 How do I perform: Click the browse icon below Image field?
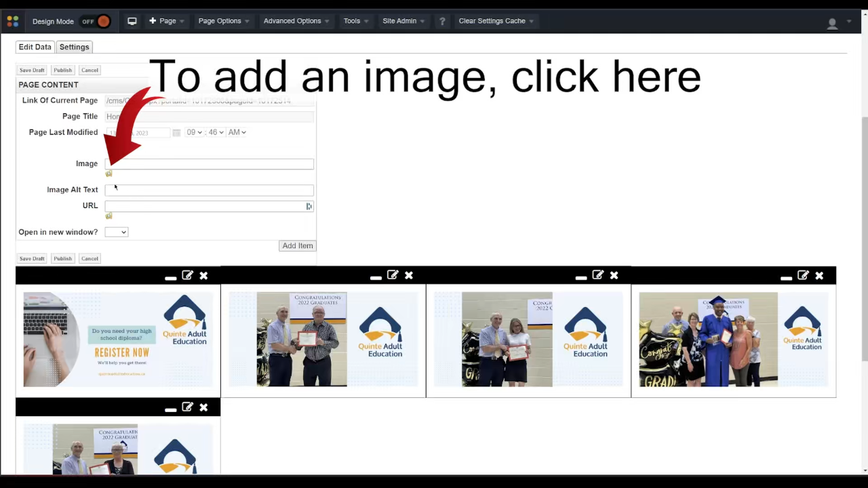click(108, 174)
